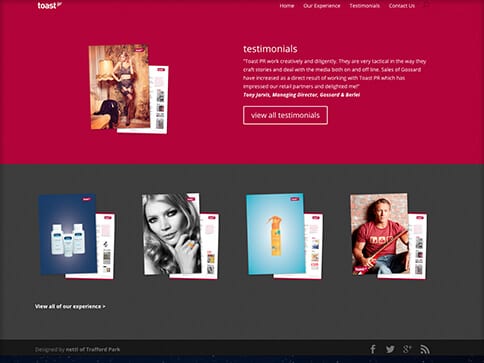Open the Gossard lingerie case study thumbnail
Viewport: 484px width, 363px height.
click(x=128, y=89)
